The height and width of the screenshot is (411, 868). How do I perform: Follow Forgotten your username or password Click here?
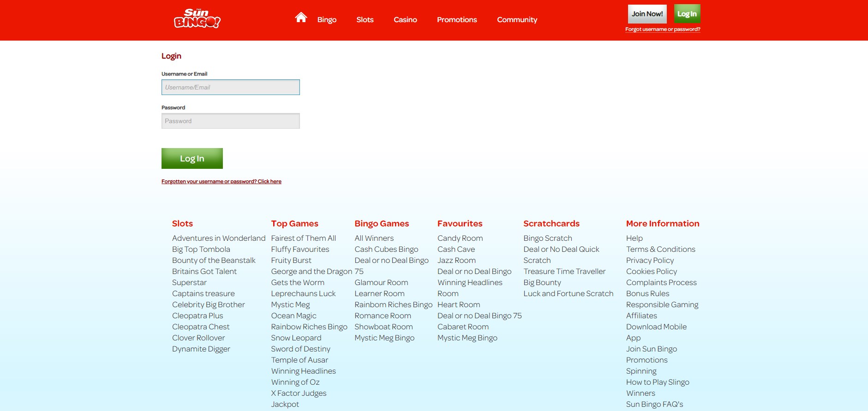click(x=221, y=181)
